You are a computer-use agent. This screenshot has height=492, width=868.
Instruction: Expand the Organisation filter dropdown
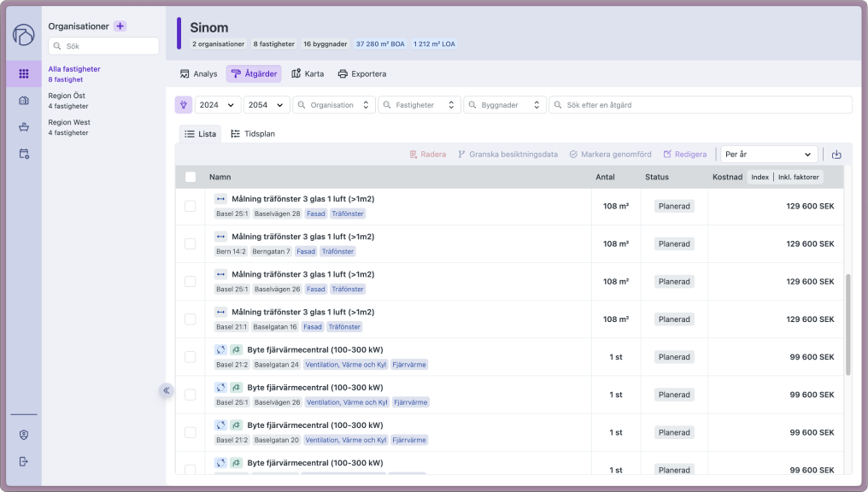pyautogui.click(x=334, y=104)
